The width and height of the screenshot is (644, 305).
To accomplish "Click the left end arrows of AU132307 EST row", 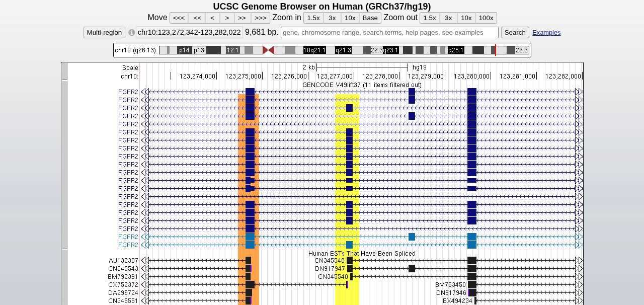I will click(x=145, y=261).
